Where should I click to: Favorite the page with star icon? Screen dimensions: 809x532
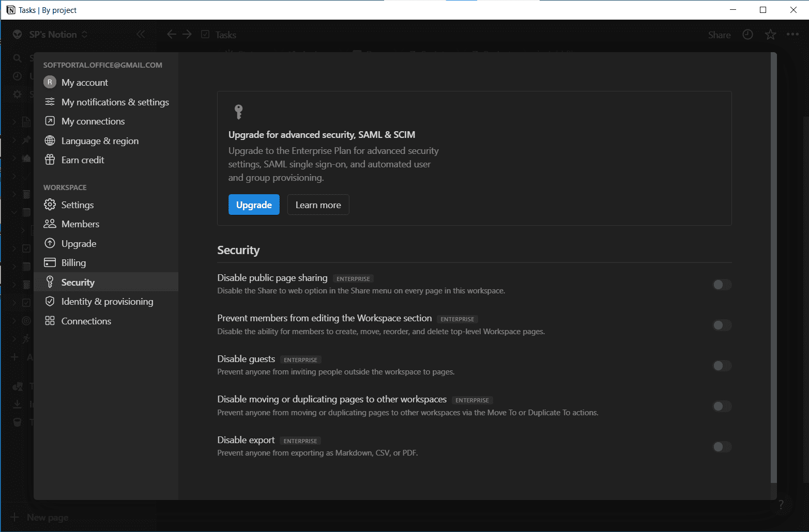pyautogui.click(x=770, y=35)
